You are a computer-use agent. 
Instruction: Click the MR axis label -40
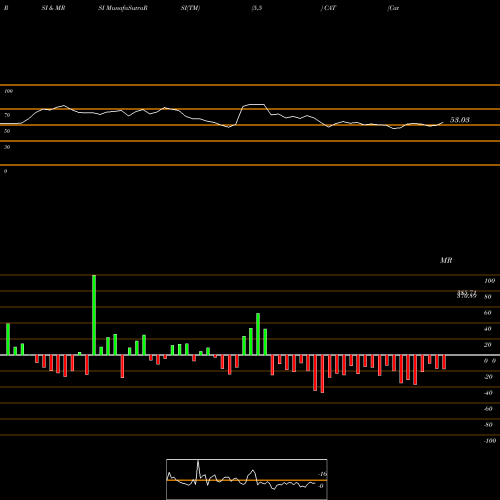[x=488, y=393]
